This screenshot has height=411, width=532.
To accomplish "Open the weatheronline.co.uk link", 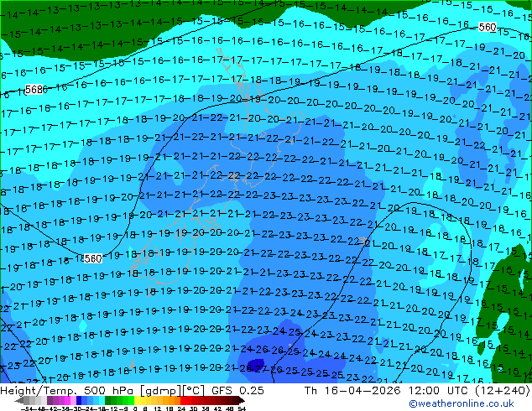I will pyautogui.click(x=462, y=403).
